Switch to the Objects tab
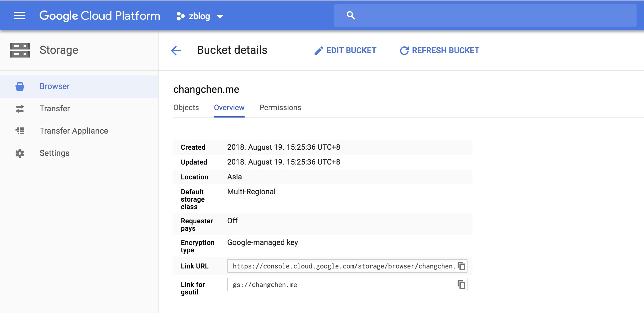644x313 pixels. [x=186, y=108]
